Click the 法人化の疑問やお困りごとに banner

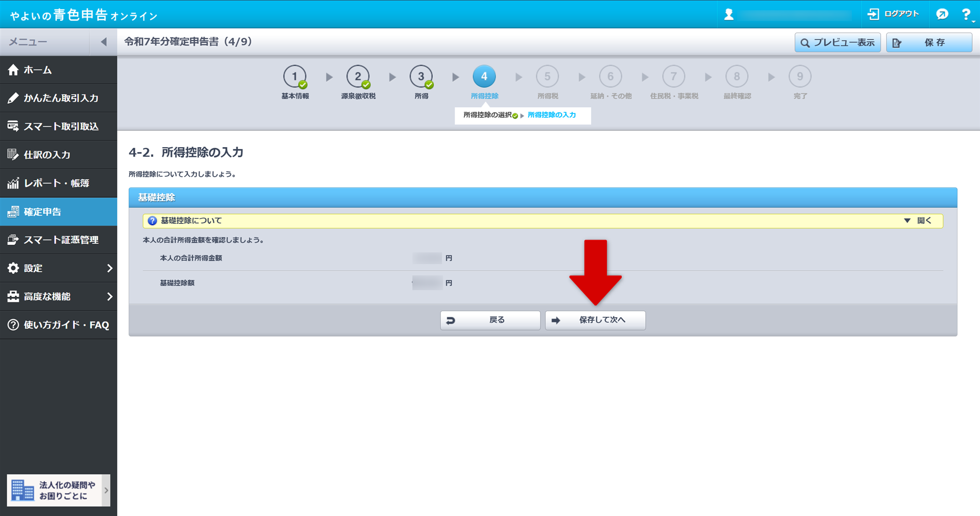pyautogui.click(x=58, y=490)
